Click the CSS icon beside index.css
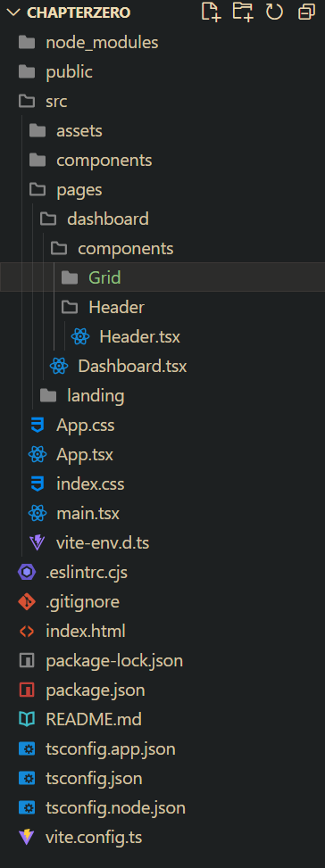This screenshot has width=325, height=868. 37,484
